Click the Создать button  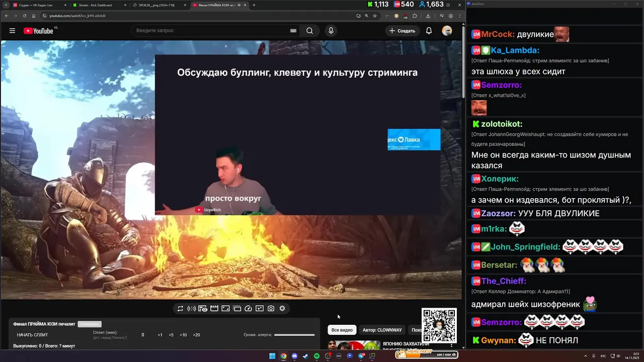[x=402, y=31]
